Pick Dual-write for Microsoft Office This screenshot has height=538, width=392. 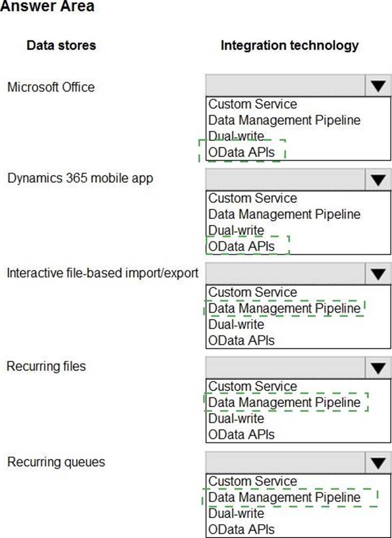236,136
